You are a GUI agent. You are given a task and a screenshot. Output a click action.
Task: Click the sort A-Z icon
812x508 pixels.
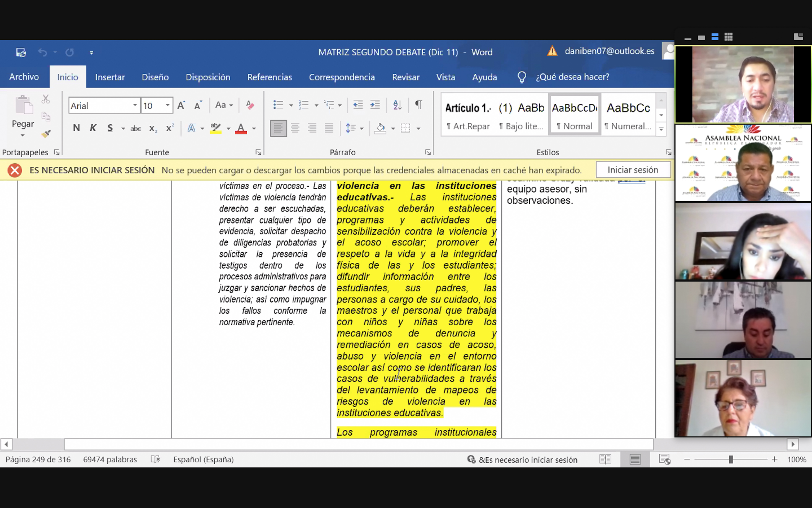(397, 105)
